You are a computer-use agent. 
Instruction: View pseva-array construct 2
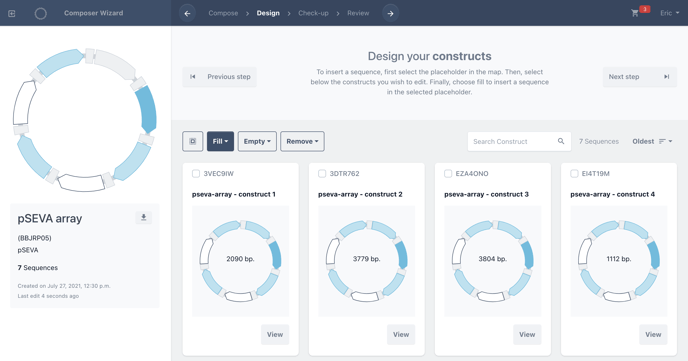401,334
